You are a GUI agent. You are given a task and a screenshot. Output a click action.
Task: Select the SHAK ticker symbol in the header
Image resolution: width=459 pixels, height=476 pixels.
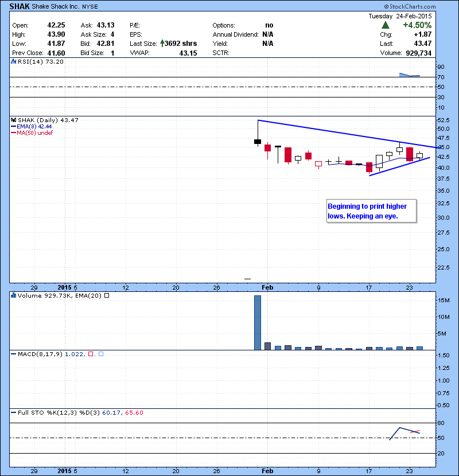[x=20, y=6]
